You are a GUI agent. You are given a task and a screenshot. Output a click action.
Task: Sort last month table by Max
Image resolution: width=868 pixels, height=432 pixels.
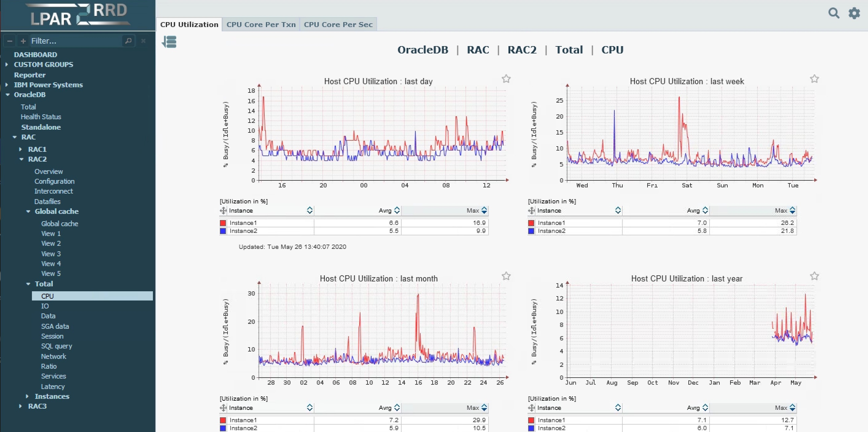tap(484, 408)
